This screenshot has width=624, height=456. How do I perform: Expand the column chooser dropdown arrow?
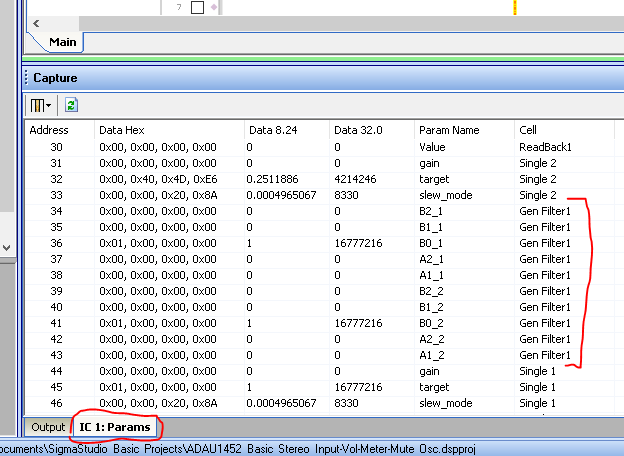pyautogui.click(x=49, y=106)
